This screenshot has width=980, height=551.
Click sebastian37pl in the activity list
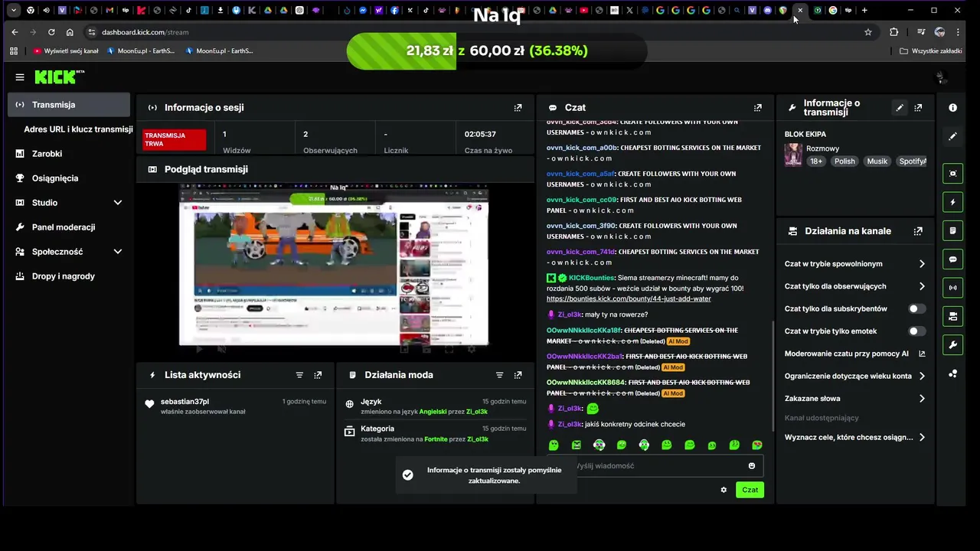pyautogui.click(x=185, y=402)
